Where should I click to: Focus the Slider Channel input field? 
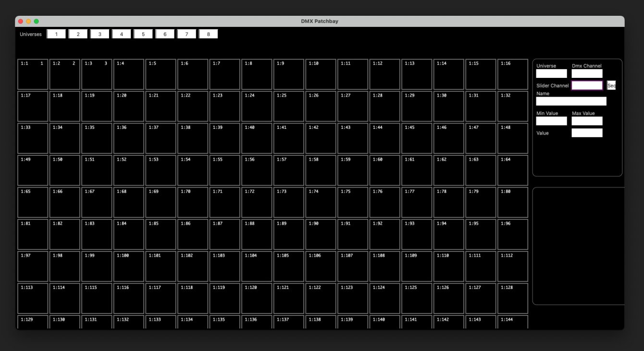point(587,86)
